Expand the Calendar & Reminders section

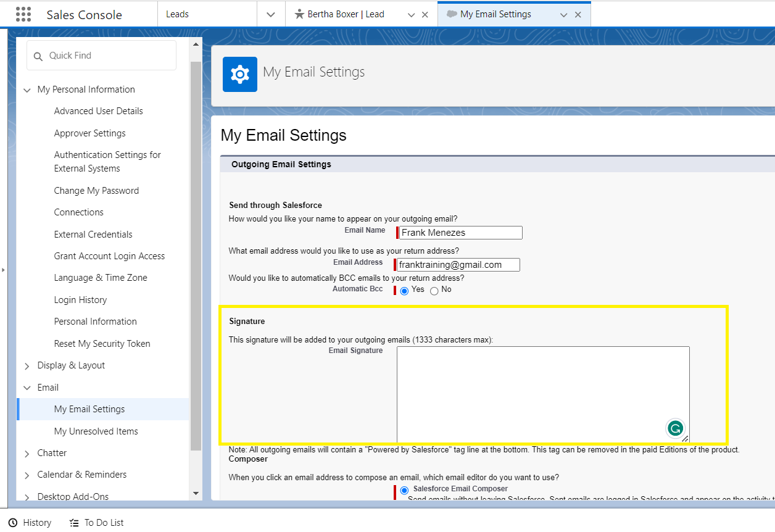pyautogui.click(x=27, y=475)
